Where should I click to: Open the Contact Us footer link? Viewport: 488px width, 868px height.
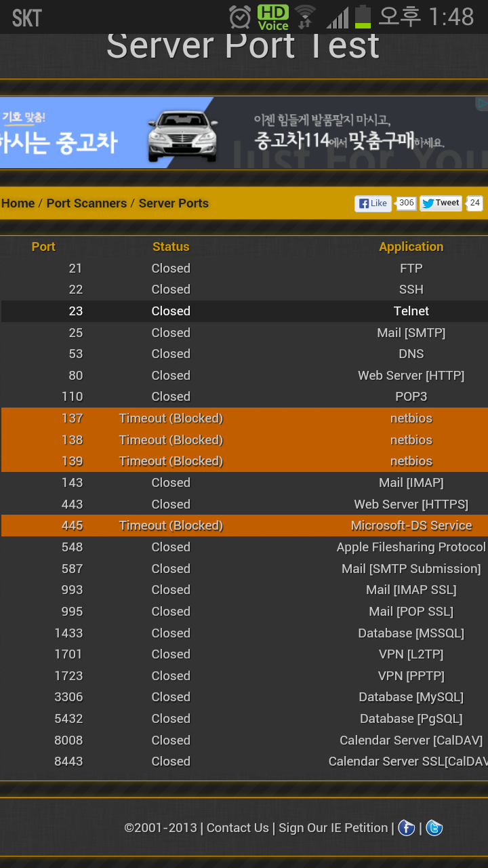(x=238, y=828)
